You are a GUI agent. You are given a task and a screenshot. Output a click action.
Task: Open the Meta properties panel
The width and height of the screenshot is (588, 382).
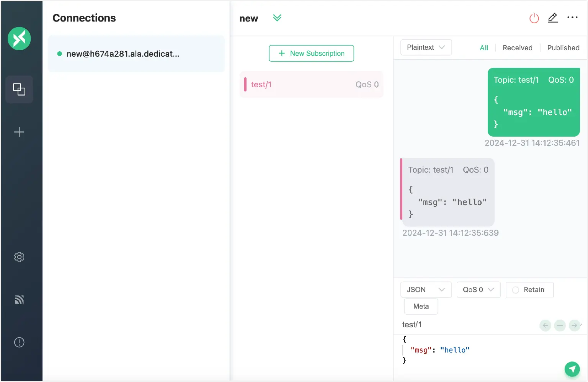(x=421, y=306)
